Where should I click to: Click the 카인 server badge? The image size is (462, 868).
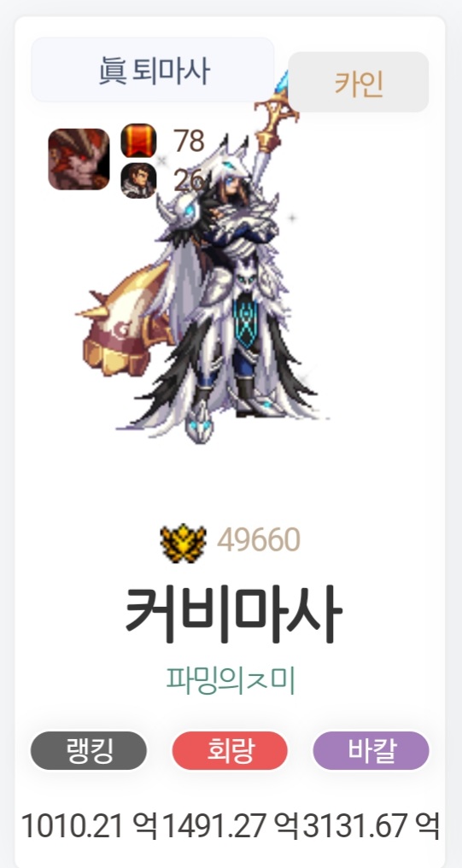click(359, 83)
